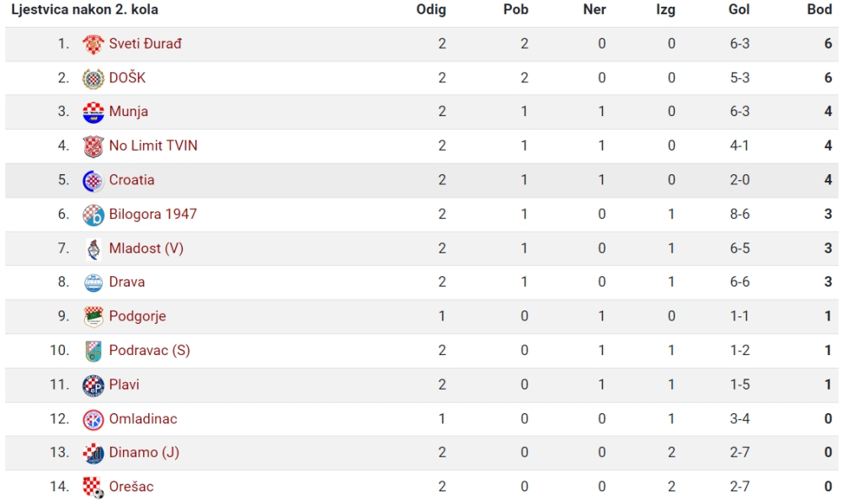Click the Drava club crest icon

click(93, 283)
